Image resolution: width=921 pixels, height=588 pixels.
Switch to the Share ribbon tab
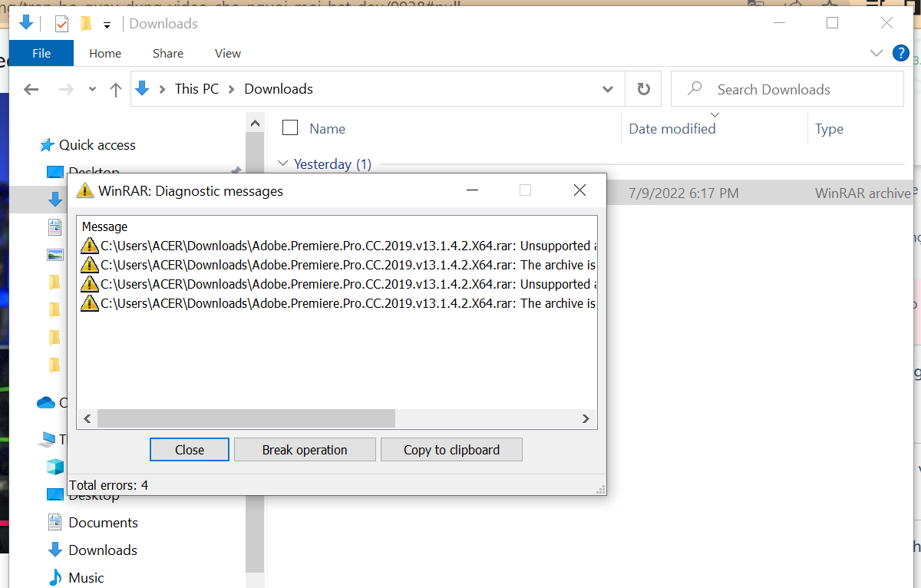coord(168,53)
